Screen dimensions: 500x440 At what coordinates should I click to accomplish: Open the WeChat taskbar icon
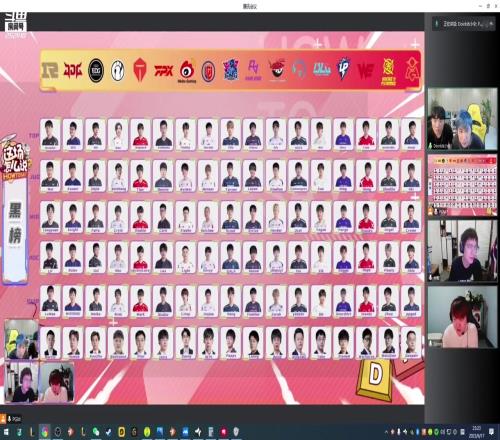[x=96, y=432]
